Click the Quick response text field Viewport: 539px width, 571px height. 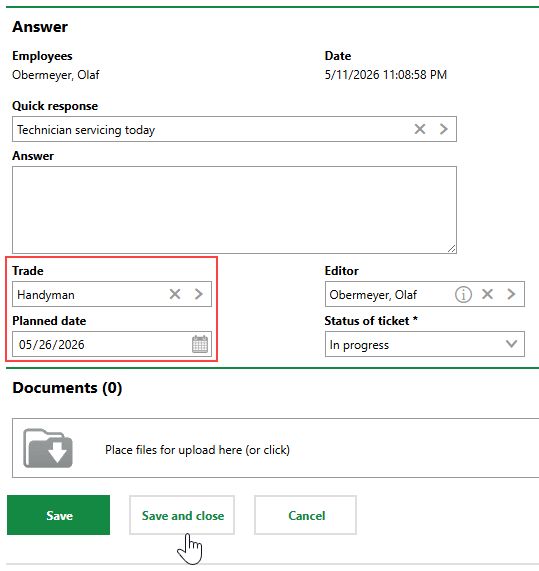(211, 129)
